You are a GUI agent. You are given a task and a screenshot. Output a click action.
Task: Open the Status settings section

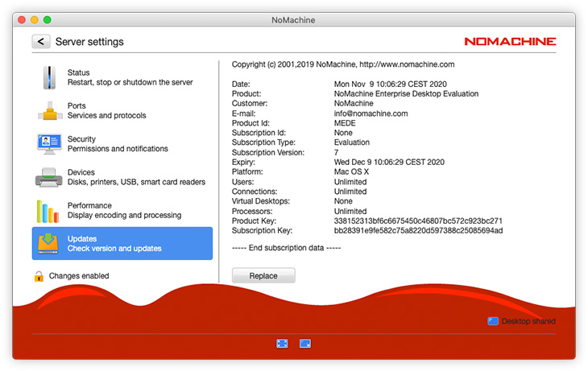[122, 77]
